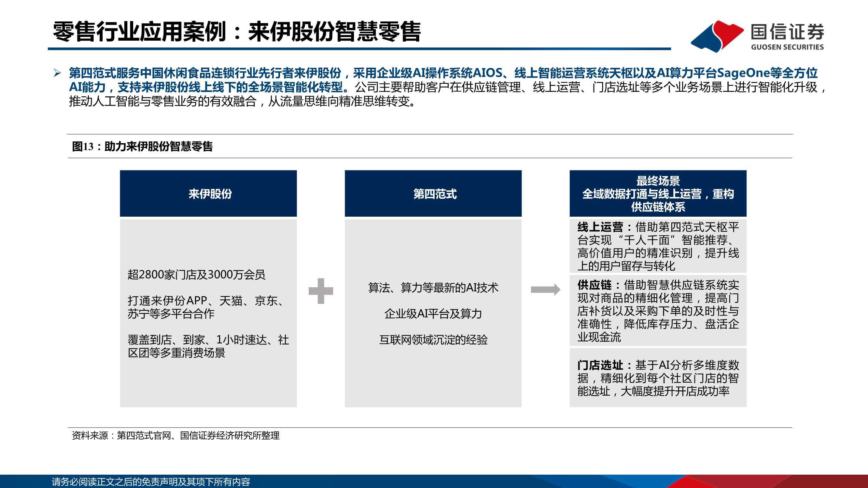Click the bold 门店选址 heading
This screenshot has height=488, width=868.
pyautogui.click(x=600, y=365)
